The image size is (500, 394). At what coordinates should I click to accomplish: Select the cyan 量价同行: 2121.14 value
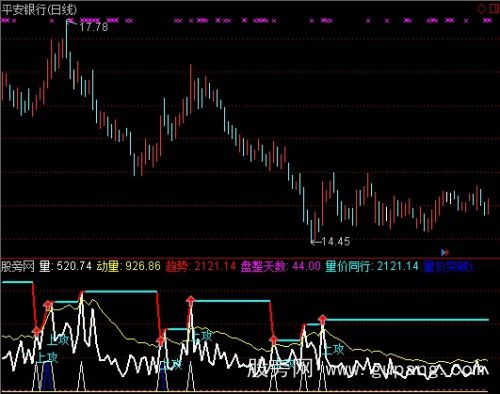click(372, 266)
